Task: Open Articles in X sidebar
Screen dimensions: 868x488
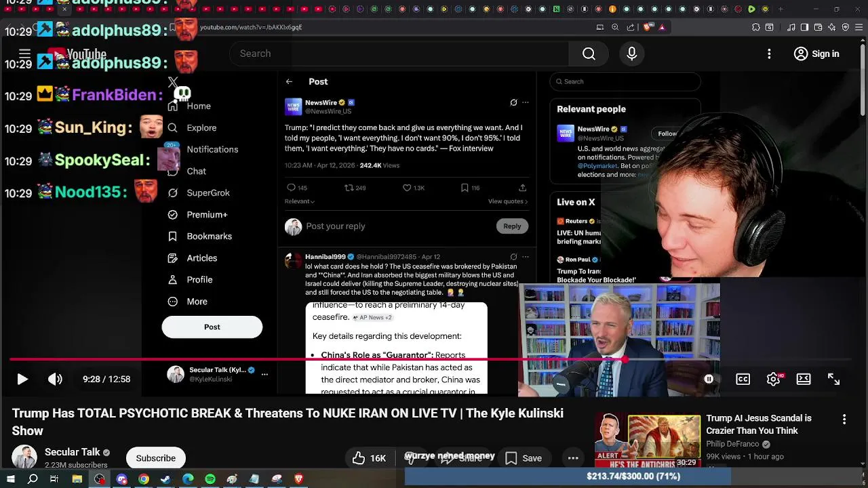Action: coord(193,258)
